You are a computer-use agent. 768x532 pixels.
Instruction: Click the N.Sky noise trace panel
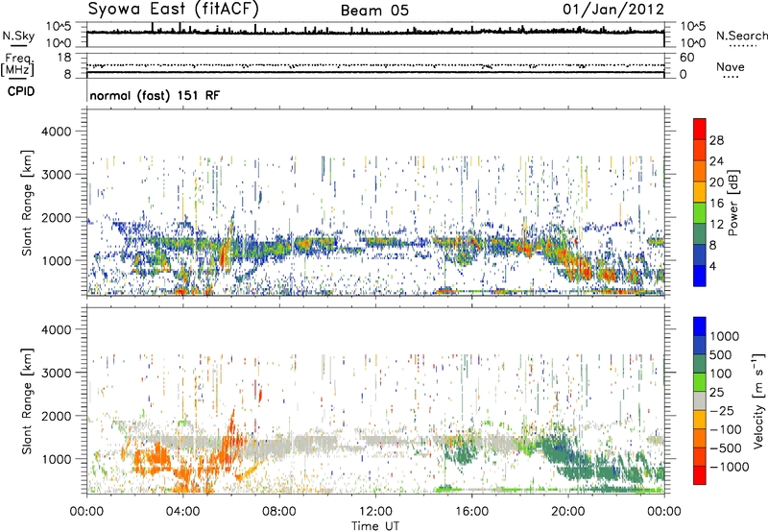375,35
